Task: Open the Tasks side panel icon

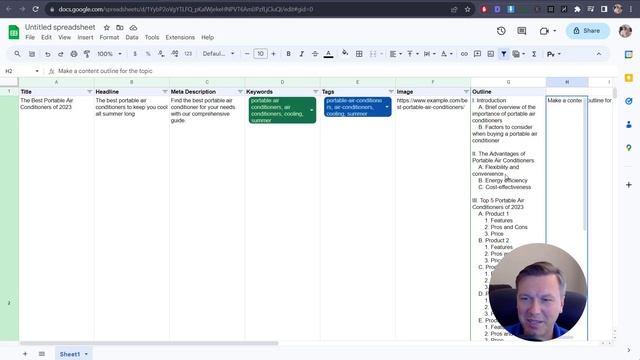Action: pos(629,101)
